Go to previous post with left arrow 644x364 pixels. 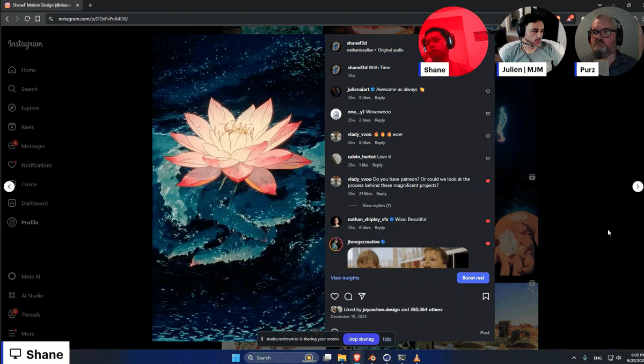pos(9,186)
